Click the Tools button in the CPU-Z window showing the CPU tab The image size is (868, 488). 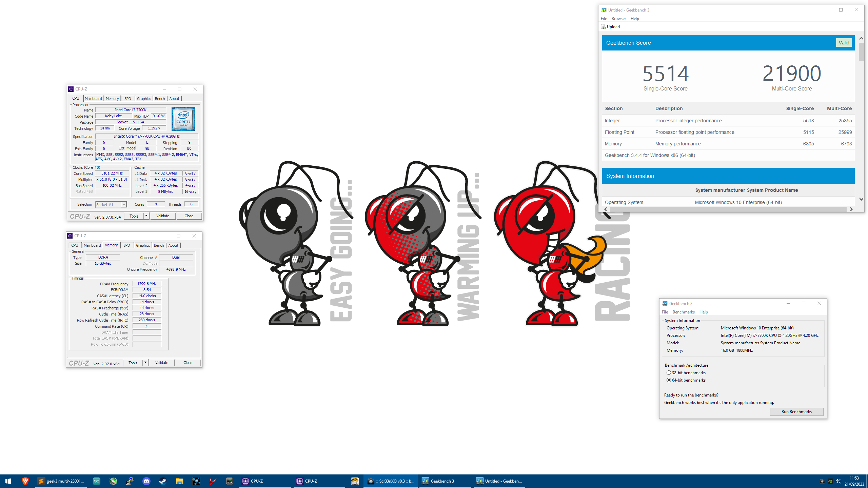[134, 216]
